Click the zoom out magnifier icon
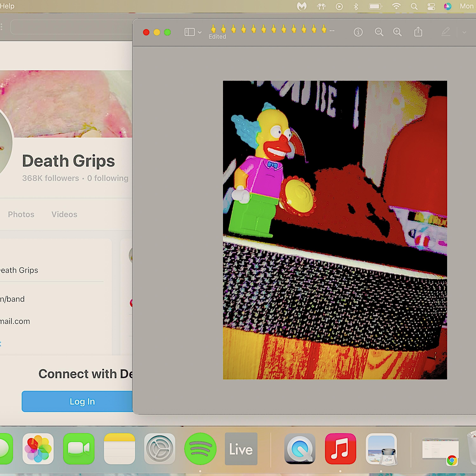 pyautogui.click(x=379, y=32)
